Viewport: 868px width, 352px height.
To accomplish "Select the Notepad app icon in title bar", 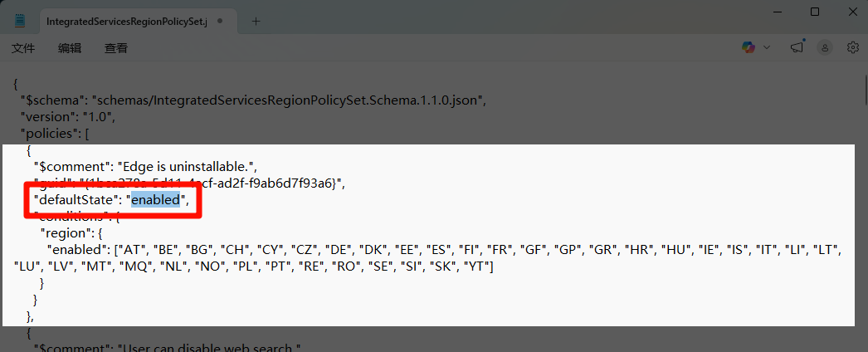I will 20,21.
